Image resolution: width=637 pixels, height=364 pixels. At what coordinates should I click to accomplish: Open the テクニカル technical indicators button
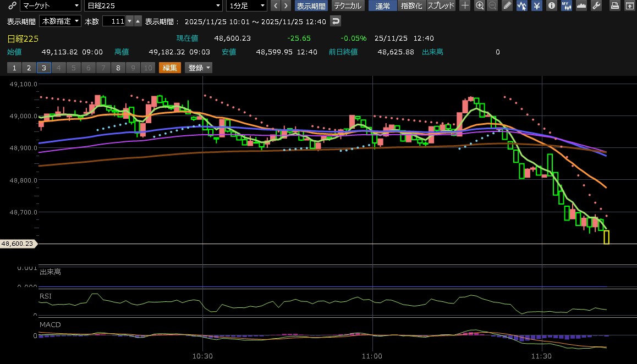click(x=347, y=6)
